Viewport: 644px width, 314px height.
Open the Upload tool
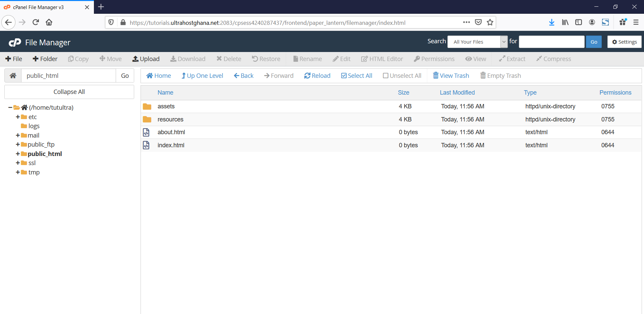(x=146, y=59)
